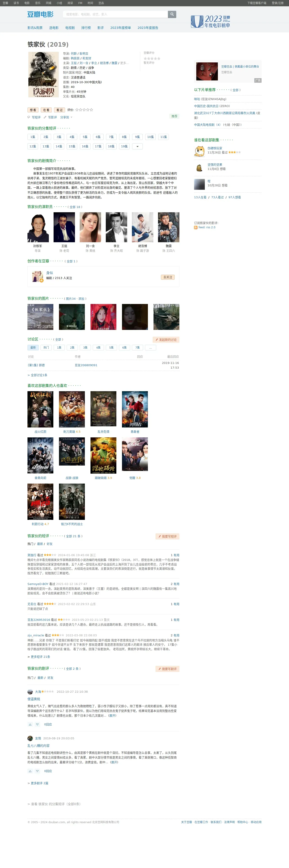This screenshot has height=868, width=289.
Task: Open the 电视剧 navigation item
Action: tap(70, 28)
